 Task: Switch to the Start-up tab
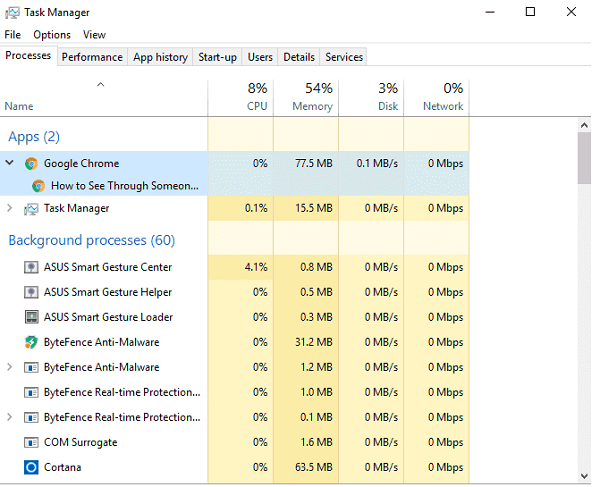pyautogui.click(x=217, y=57)
